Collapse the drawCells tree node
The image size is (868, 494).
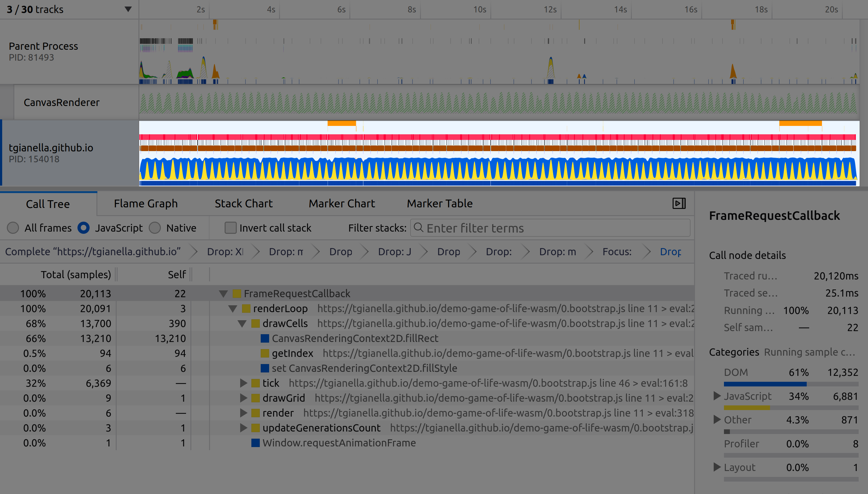242,324
